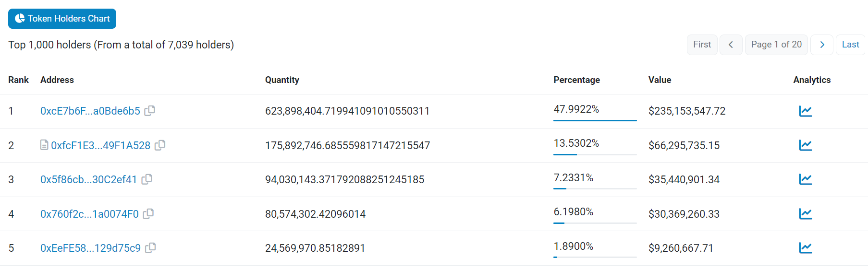This screenshot has width=868, height=269.
Task: Go to the next page arrow
Action: [822, 45]
